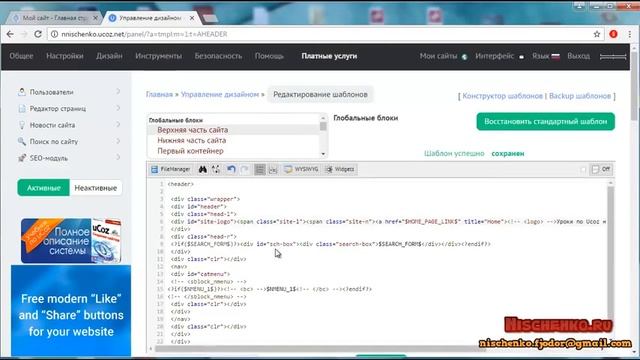Screen dimensions: 640x360
Task: Expand the SEO-модуль chevron arrow
Action: (x=118, y=158)
